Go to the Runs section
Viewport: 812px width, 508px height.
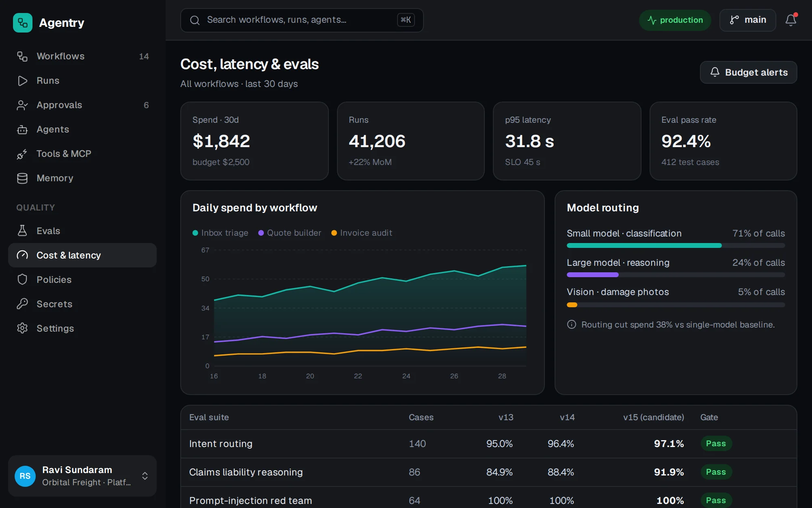[x=82, y=80]
